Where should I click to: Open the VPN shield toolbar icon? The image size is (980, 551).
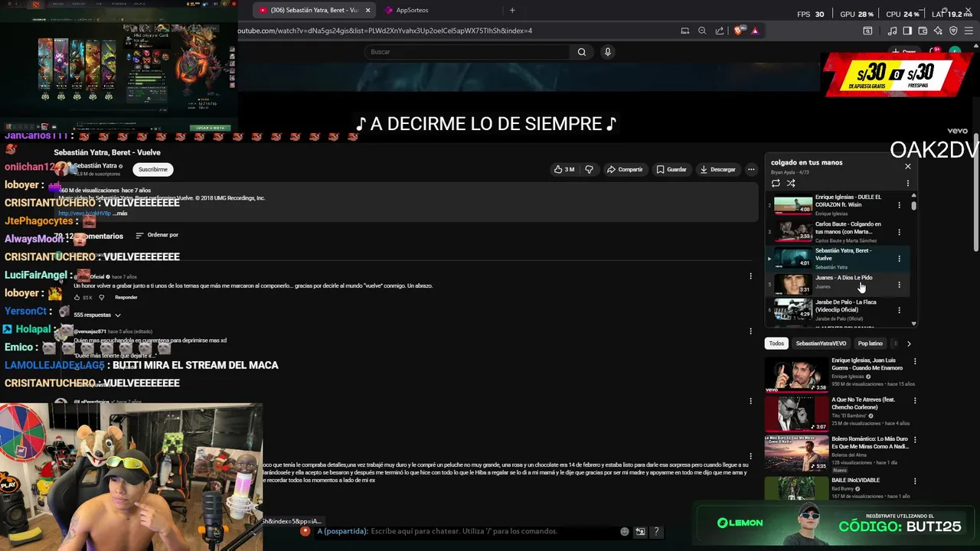pyautogui.click(x=953, y=31)
